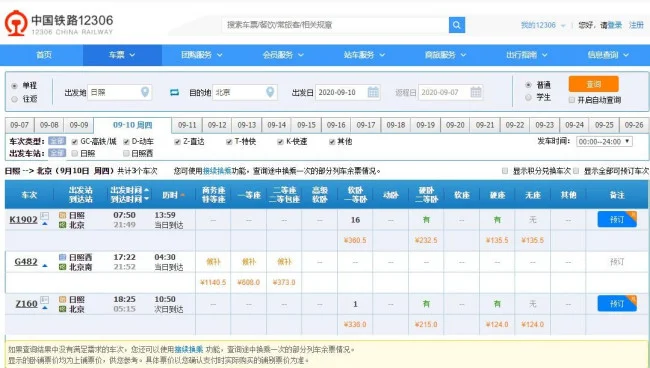Swap departure and destination stations

point(175,92)
